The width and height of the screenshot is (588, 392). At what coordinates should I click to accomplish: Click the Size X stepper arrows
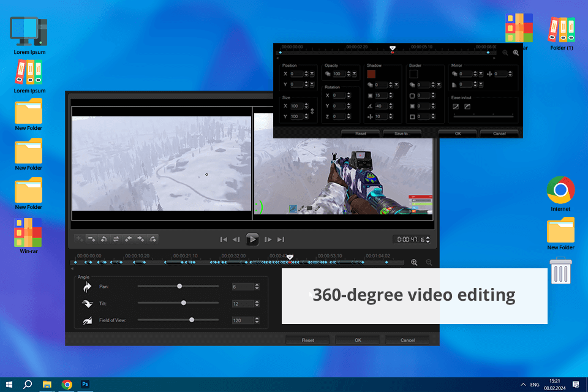[x=306, y=106]
